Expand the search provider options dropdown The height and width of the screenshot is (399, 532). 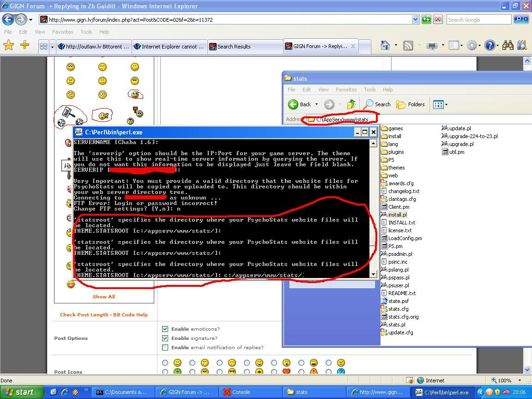pyautogui.click(x=526, y=19)
